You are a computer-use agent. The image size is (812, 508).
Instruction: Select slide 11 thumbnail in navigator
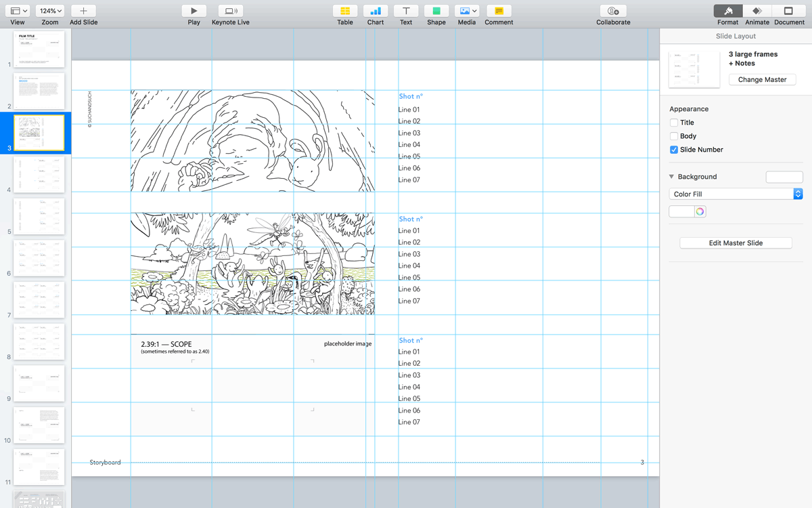[x=39, y=467]
